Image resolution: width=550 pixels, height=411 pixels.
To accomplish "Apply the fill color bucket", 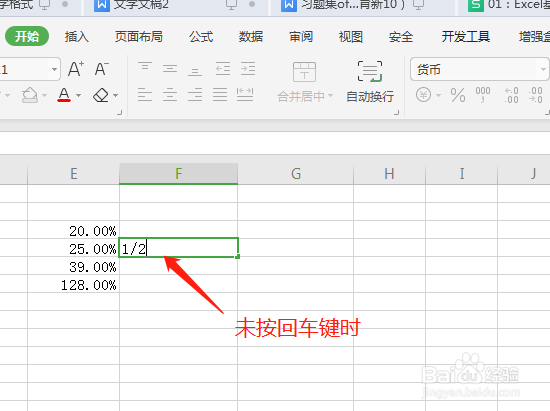I will pos(29,95).
